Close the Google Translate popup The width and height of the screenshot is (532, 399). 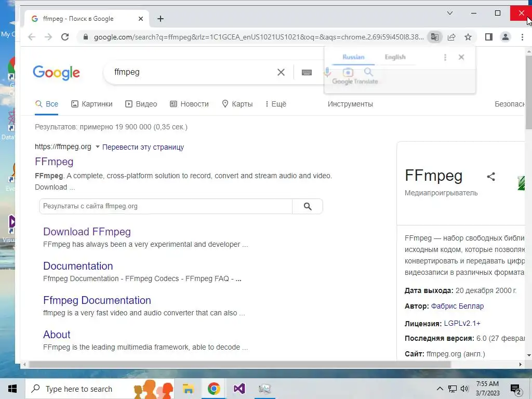pyautogui.click(x=461, y=57)
